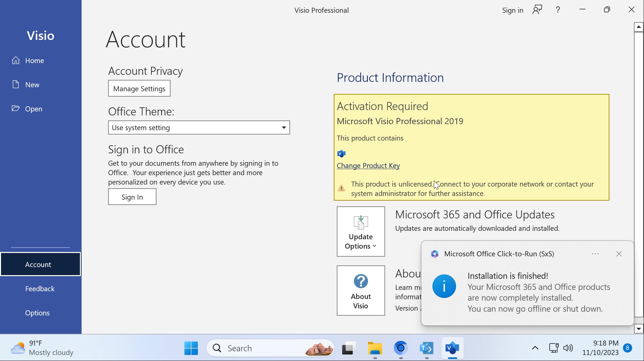The width and height of the screenshot is (644, 361).
Task: Open the Home section in the sidebar
Action: (x=35, y=60)
